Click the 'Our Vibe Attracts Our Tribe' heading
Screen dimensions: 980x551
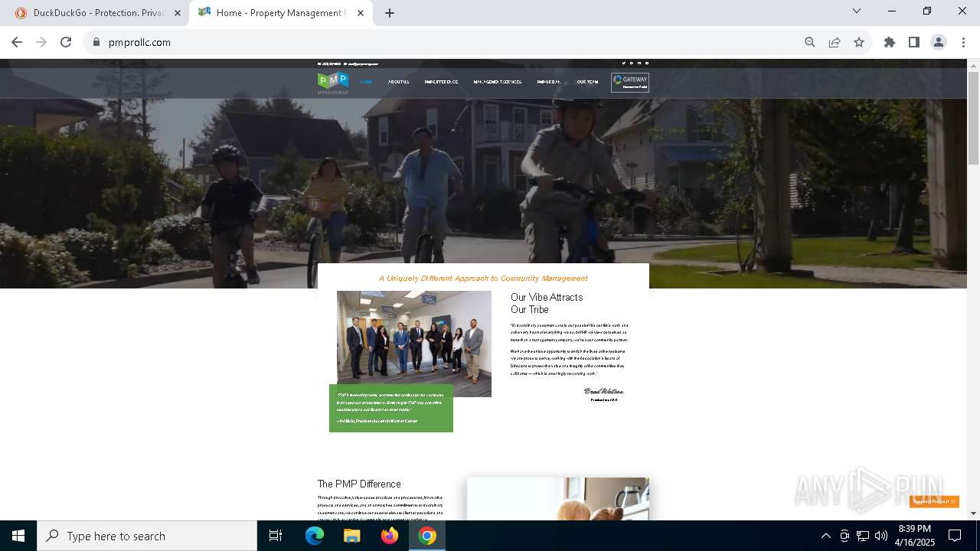coord(547,303)
